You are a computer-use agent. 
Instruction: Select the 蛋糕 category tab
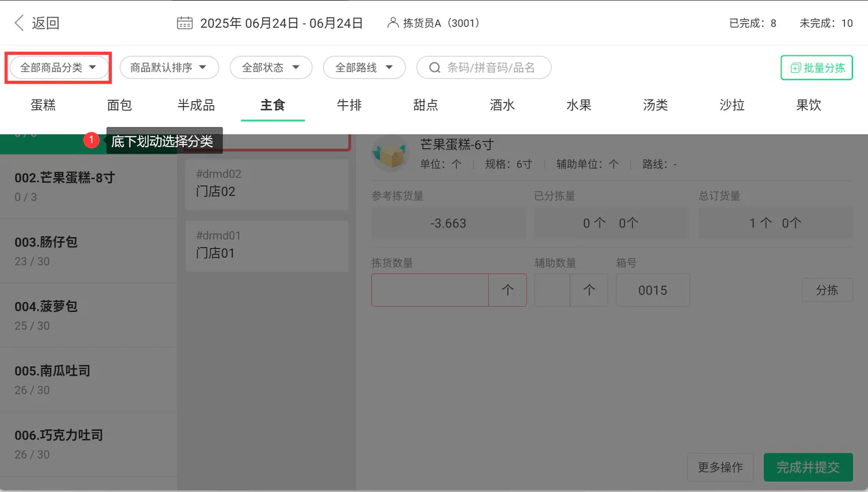point(43,105)
